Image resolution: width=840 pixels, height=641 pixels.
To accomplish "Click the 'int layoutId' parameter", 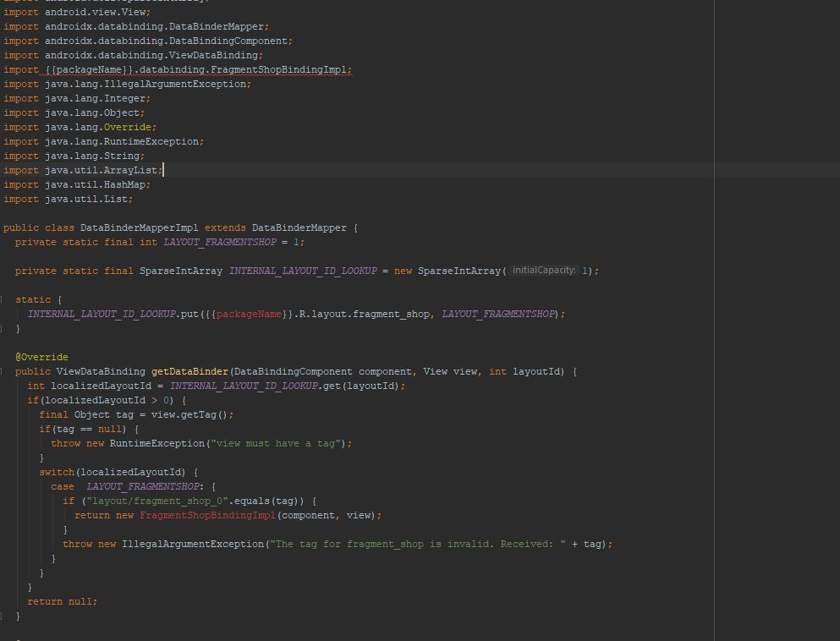I will tap(524, 371).
